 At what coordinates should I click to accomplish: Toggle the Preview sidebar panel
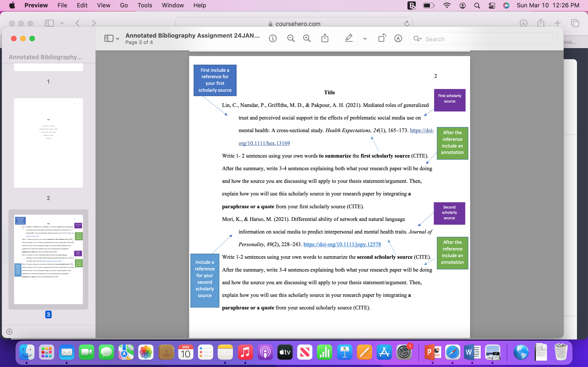(x=109, y=38)
